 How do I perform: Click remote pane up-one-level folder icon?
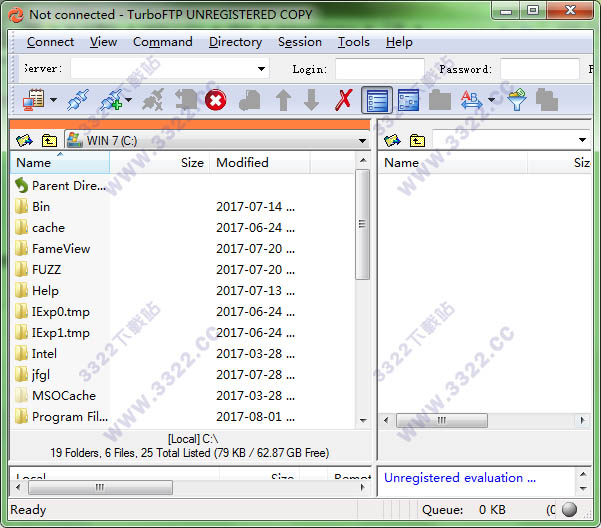point(417,141)
